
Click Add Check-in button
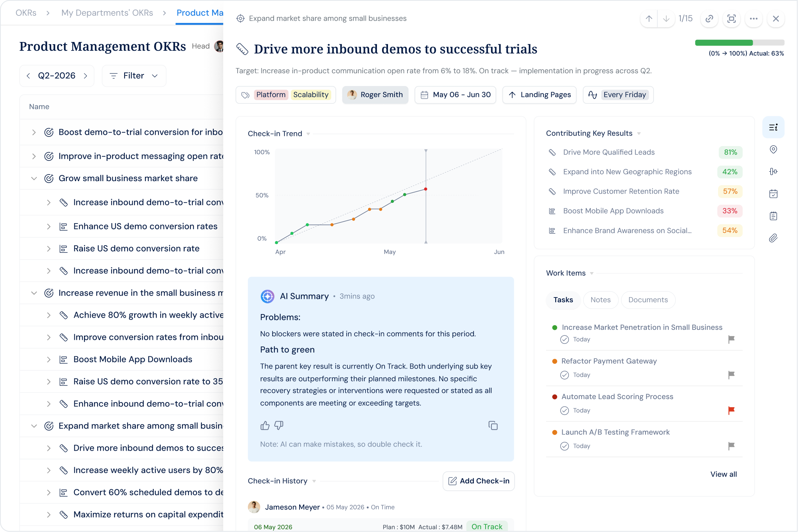(x=479, y=481)
